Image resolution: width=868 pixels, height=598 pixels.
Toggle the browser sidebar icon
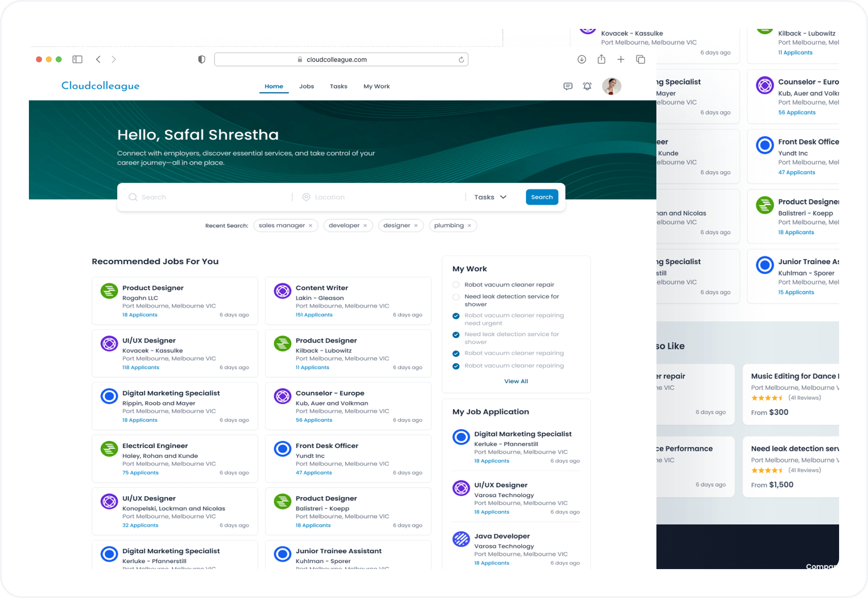pos(77,59)
